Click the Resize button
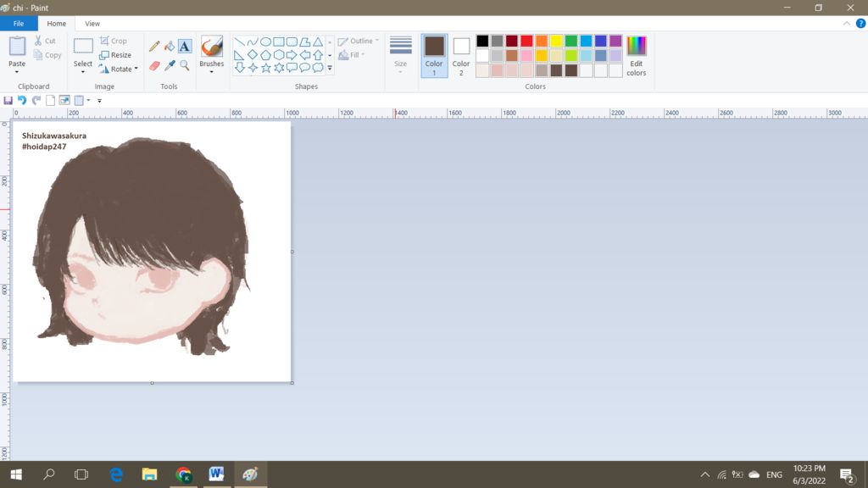Image resolution: width=868 pixels, height=488 pixels. pos(115,55)
